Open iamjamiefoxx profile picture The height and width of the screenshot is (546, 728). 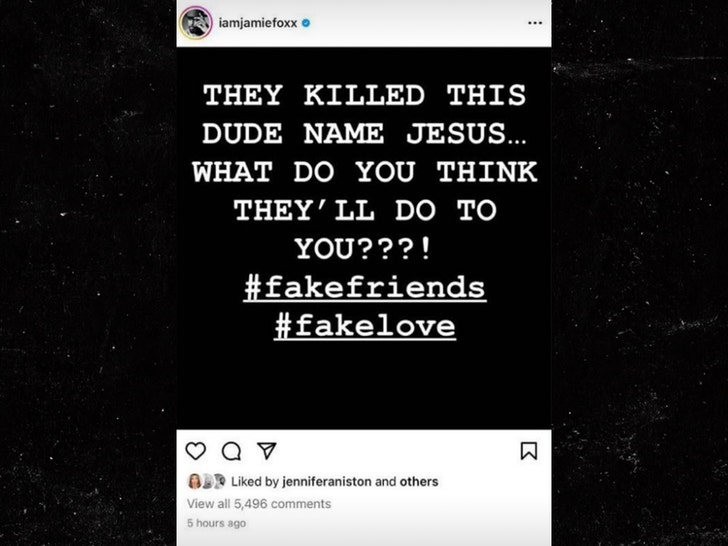[196, 22]
